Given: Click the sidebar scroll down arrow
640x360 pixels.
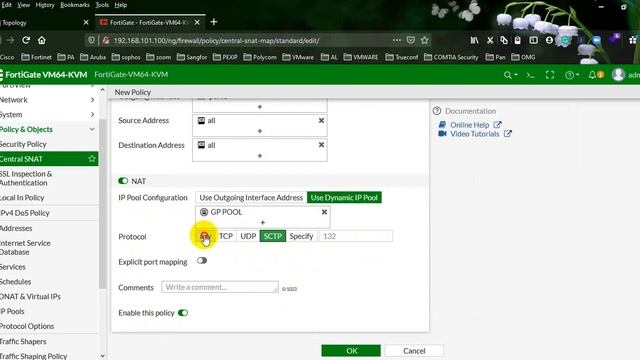Looking at the screenshot, I should point(102,356).
